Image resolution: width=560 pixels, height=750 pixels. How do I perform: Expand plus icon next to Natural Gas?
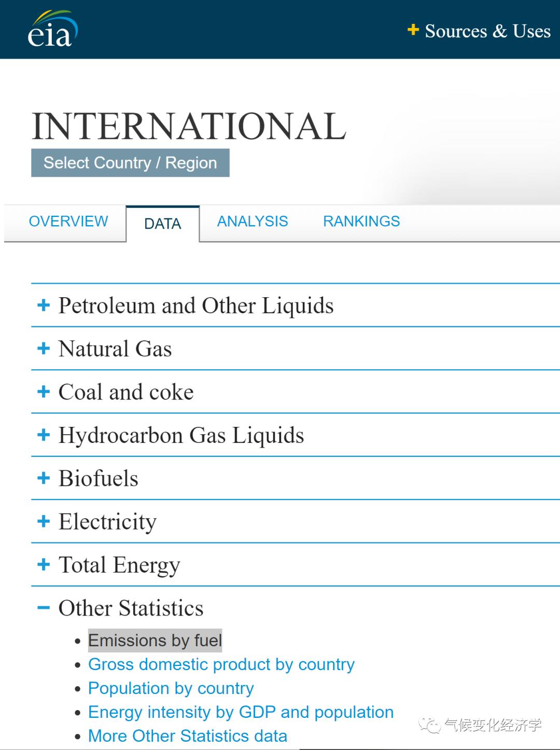point(44,348)
